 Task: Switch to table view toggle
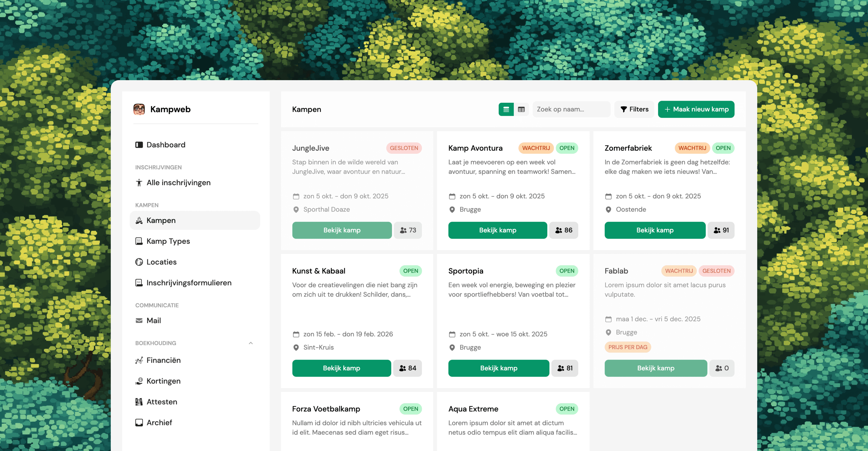(521, 109)
